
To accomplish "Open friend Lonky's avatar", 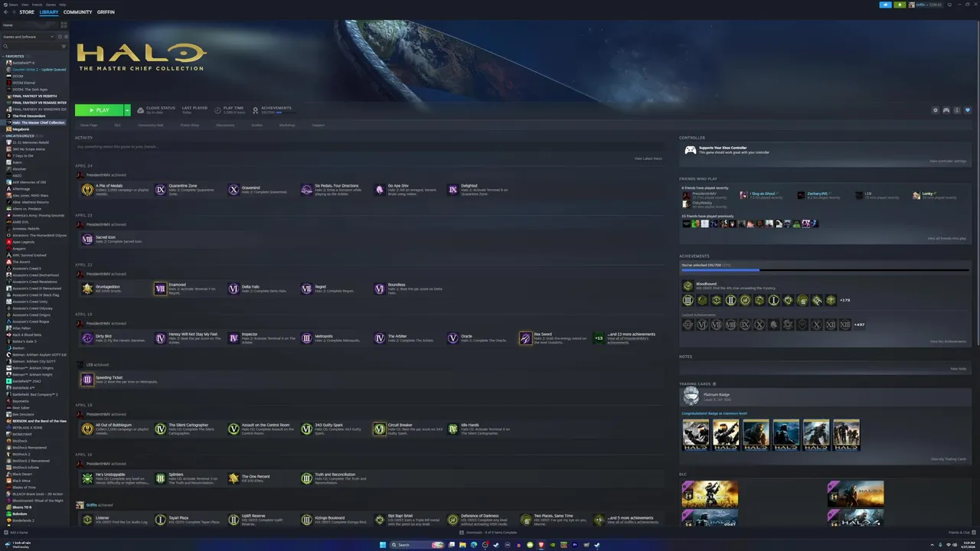I will (x=916, y=195).
